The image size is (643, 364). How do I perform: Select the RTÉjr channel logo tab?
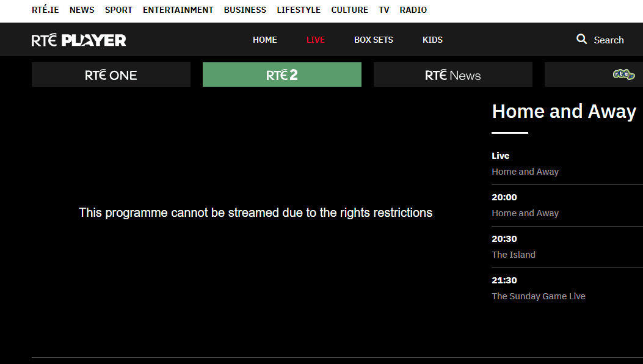point(623,75)
